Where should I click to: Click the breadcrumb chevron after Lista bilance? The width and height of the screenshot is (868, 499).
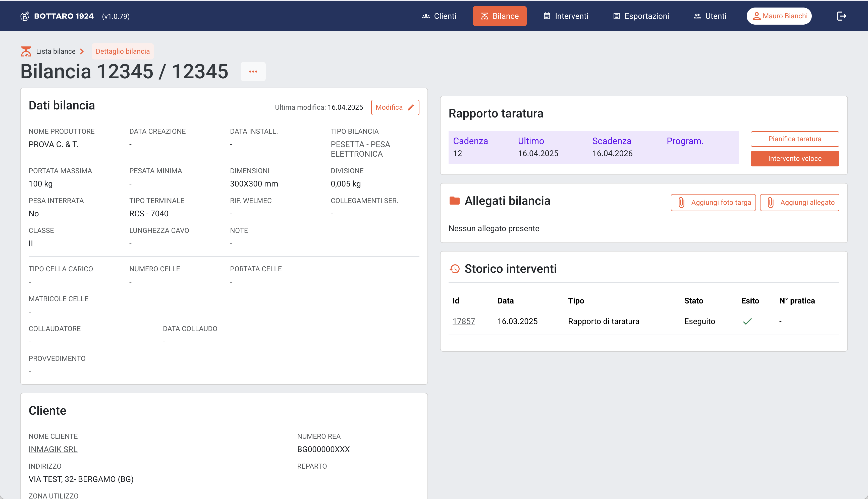[82, 51]
